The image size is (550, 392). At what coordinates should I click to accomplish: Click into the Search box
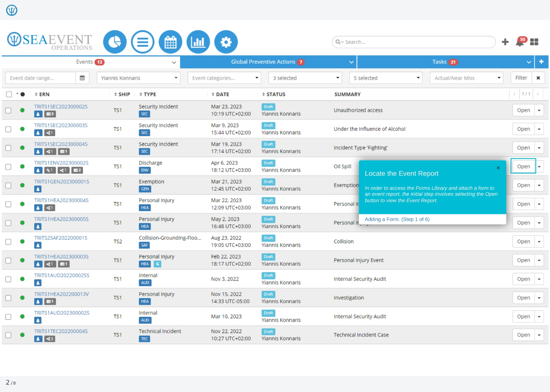[x=413, y=42]
